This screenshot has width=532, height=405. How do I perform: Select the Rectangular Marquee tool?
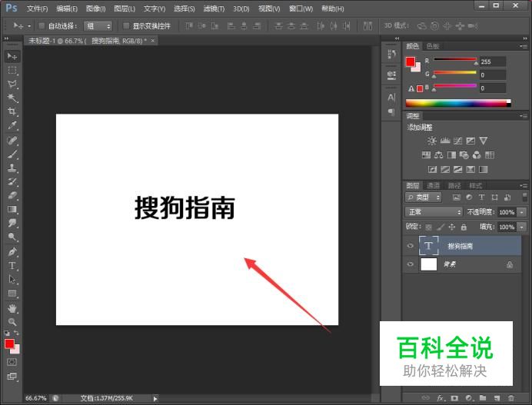(x=12, y=70)
